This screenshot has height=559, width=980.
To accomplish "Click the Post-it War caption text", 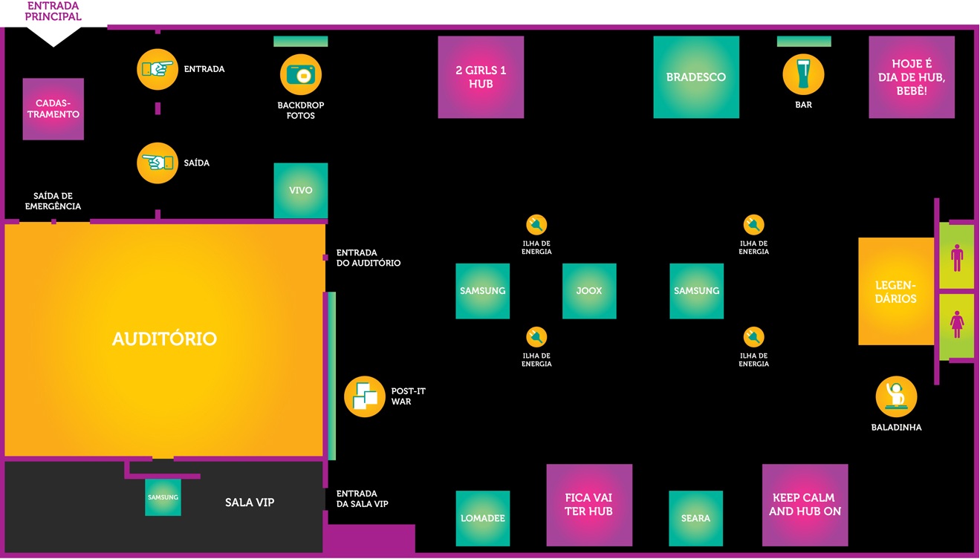I will (x=409, y=396).
